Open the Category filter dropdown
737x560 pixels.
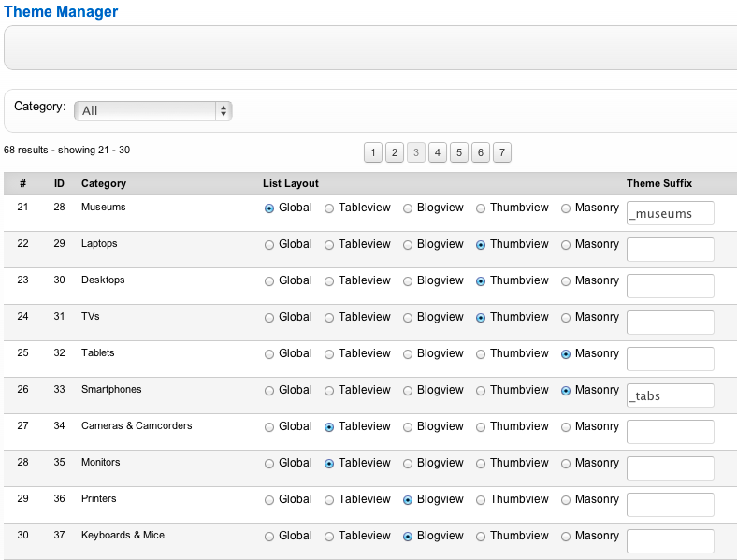coord(152,110)
